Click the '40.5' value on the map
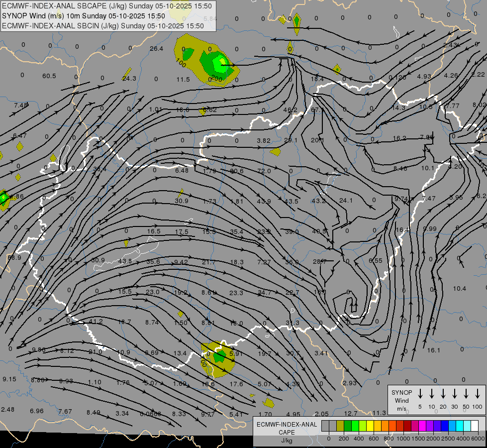Viewport: 487px width, 448px height. click(319, 231)
